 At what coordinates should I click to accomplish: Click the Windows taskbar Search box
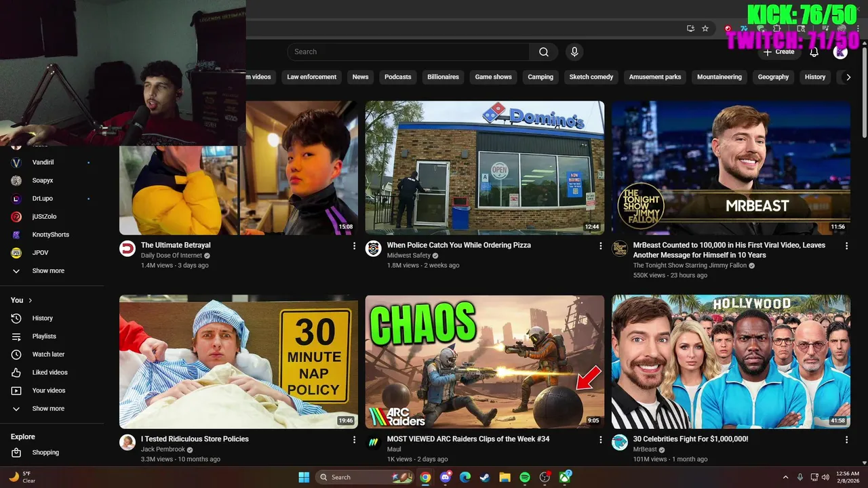tap(366, 477)
